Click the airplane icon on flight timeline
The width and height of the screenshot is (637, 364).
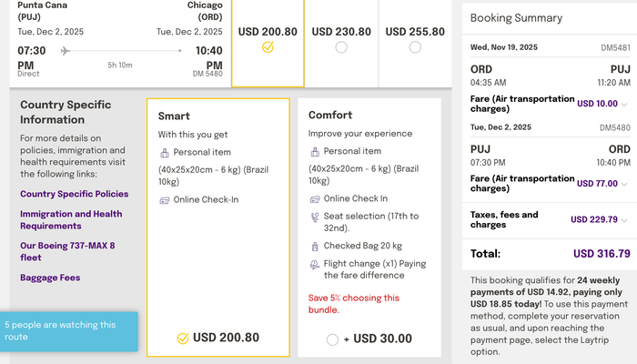[65, 51]
